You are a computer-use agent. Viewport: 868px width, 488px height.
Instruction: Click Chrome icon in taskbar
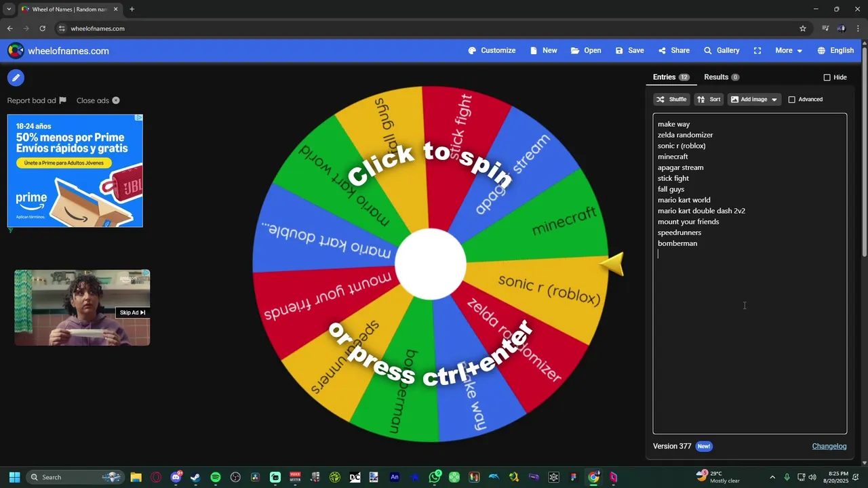coord(594,477)
